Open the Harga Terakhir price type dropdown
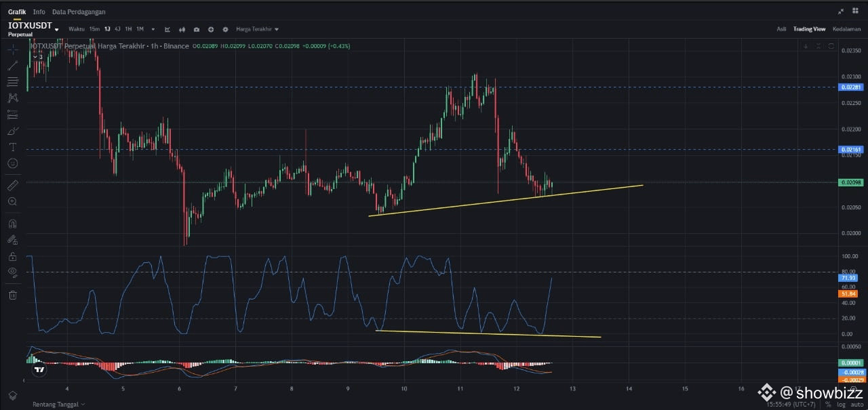The image size is (868, 410). [258, 29]
